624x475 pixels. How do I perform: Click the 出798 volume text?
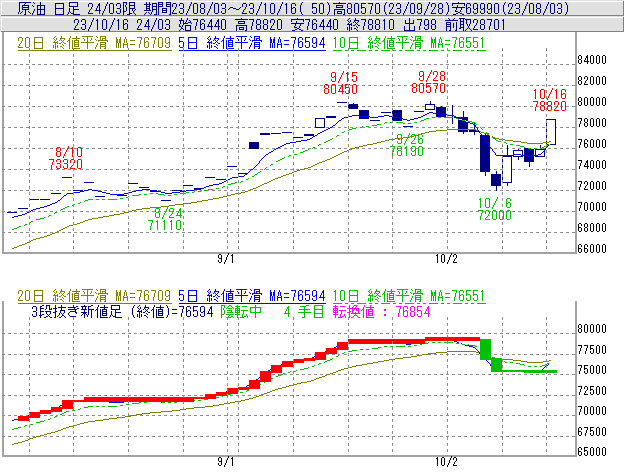420,25
